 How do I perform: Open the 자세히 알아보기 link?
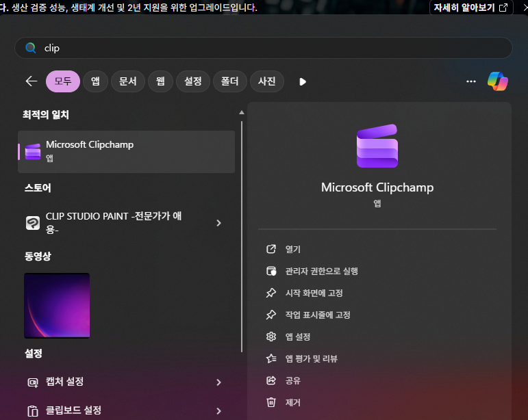click(471, 8)
